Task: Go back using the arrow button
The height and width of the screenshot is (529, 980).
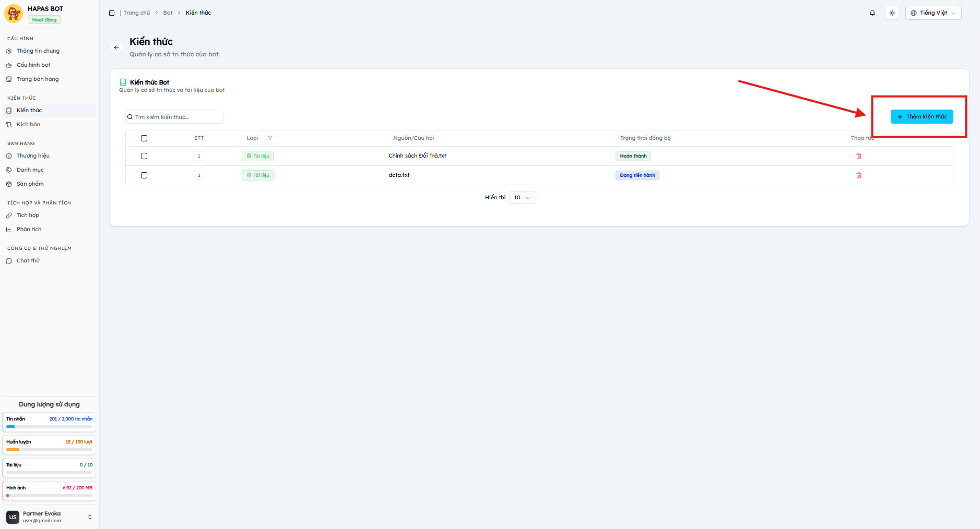Action: tap(116, 47)
